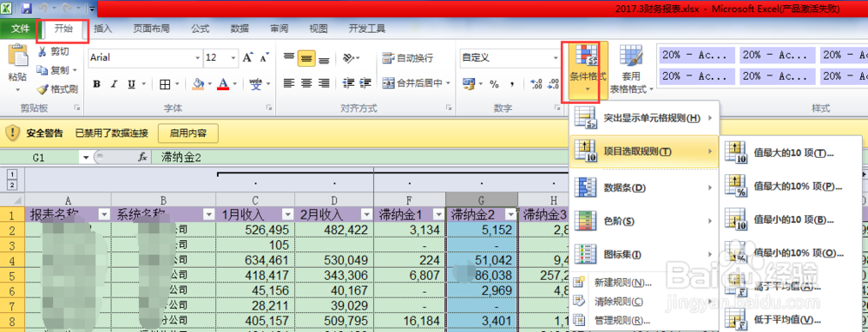This screenshot has width=868, height=332.
Task: Apply accounting number format icon
Action: point(469,84)
